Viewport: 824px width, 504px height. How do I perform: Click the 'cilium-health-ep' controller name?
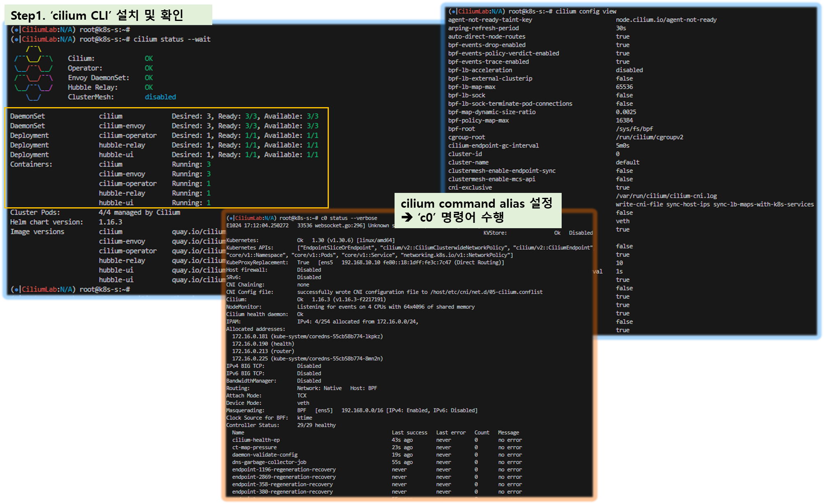tap(256, 440)
